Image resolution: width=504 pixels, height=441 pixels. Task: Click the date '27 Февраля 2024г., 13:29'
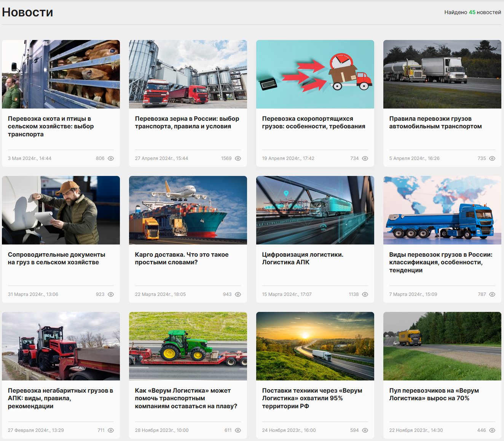click(36, 430)
